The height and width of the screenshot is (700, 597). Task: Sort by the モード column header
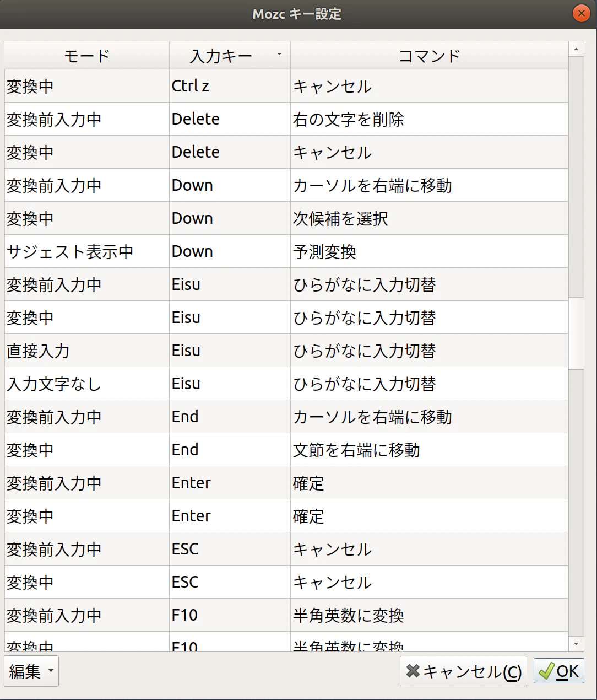point(86,55)
